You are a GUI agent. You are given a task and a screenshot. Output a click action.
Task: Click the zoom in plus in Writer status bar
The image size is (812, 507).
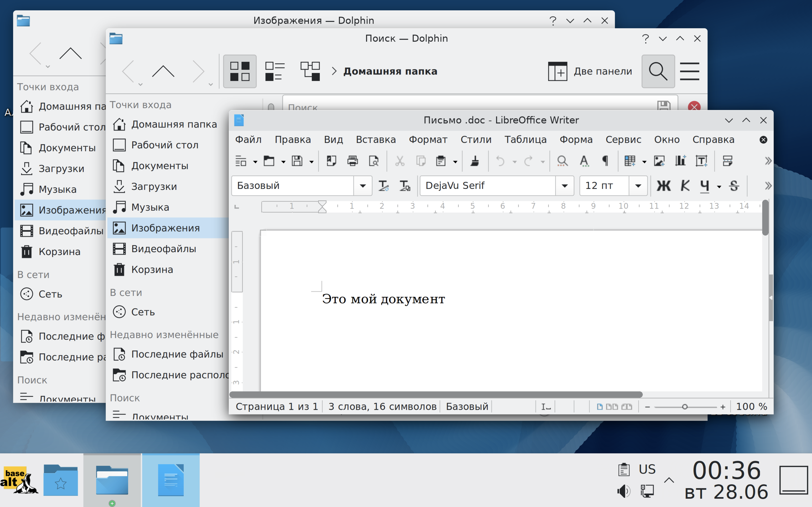pos(723,407)
